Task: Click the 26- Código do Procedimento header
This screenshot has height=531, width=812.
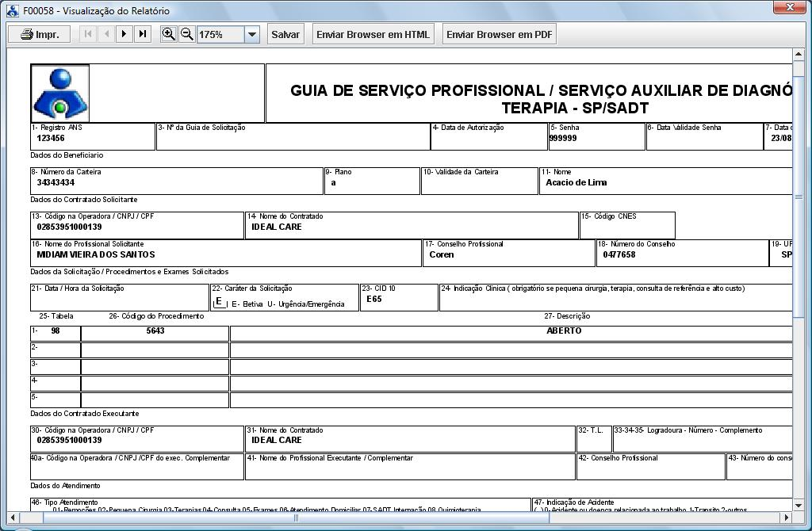Action: (x=156, y=316)
